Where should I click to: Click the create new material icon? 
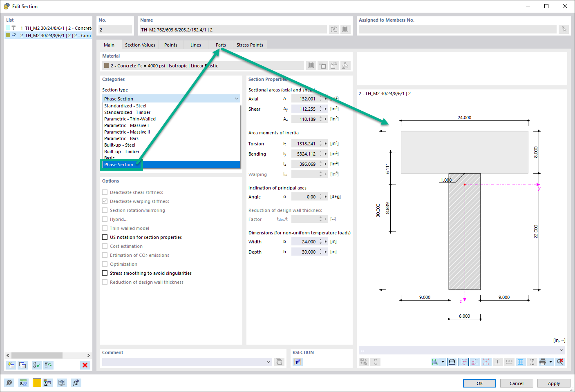(x=322, y=65)
